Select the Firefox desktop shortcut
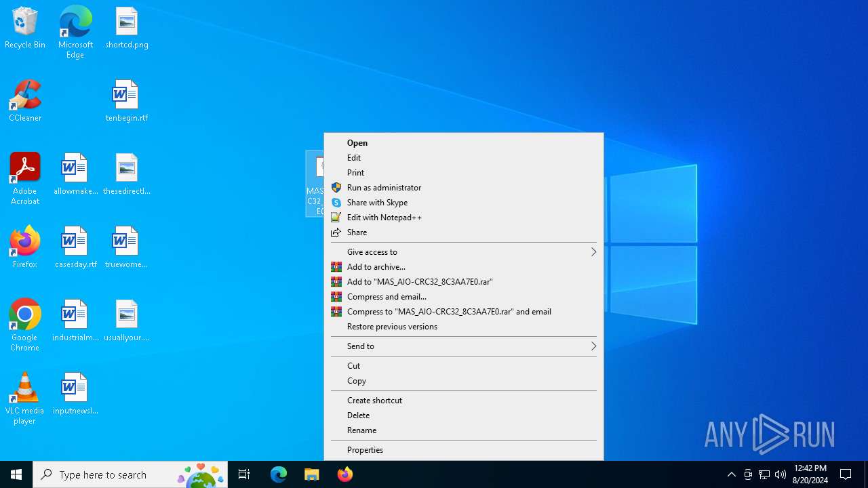This screenshot has height=488, width=868. click(x=25, y=248)
